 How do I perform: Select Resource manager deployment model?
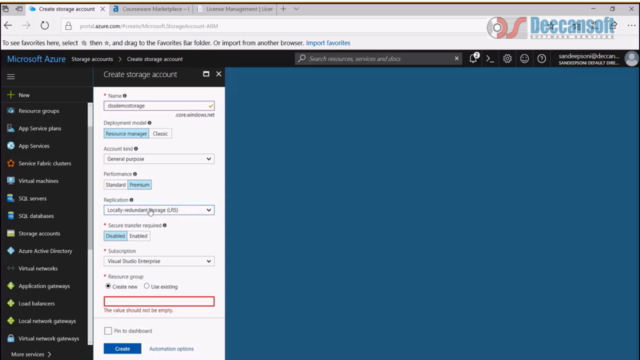pos(126,133)
